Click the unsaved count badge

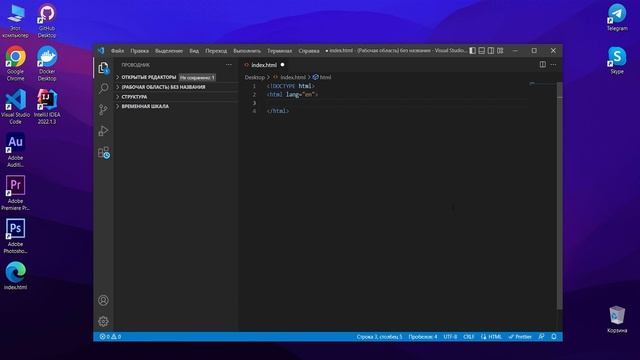tap(197, 77)
